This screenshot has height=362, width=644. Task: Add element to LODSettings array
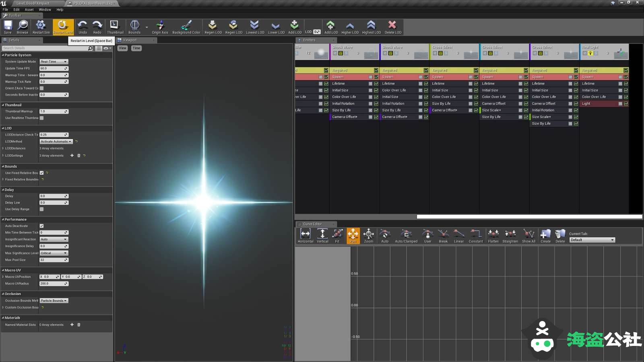72,155
